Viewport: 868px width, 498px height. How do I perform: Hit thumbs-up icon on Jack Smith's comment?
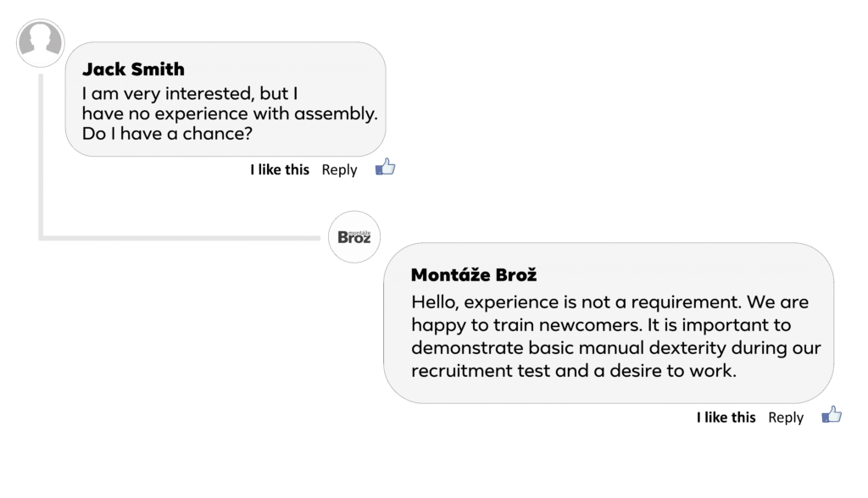[386, 167]
